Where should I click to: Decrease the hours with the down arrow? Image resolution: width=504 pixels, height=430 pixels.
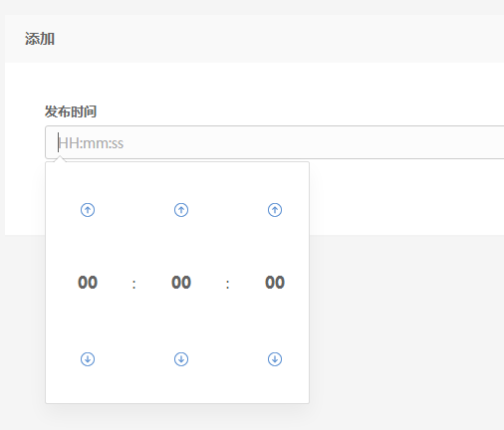point(88,359)
